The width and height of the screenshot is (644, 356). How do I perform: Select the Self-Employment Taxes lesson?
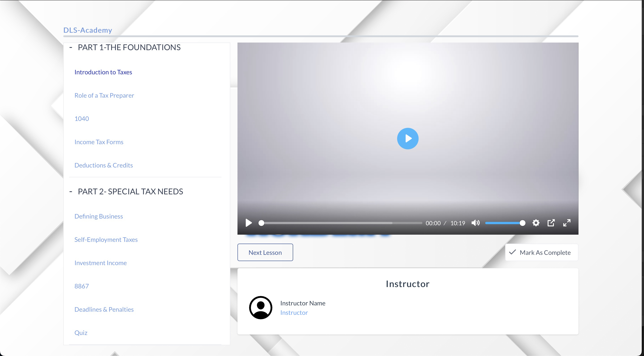coord(106,240)
